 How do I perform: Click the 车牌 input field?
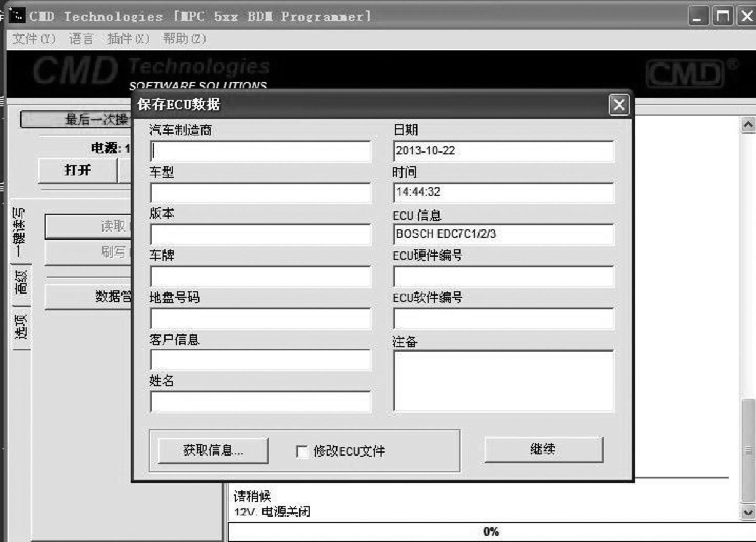click(261, 276)
